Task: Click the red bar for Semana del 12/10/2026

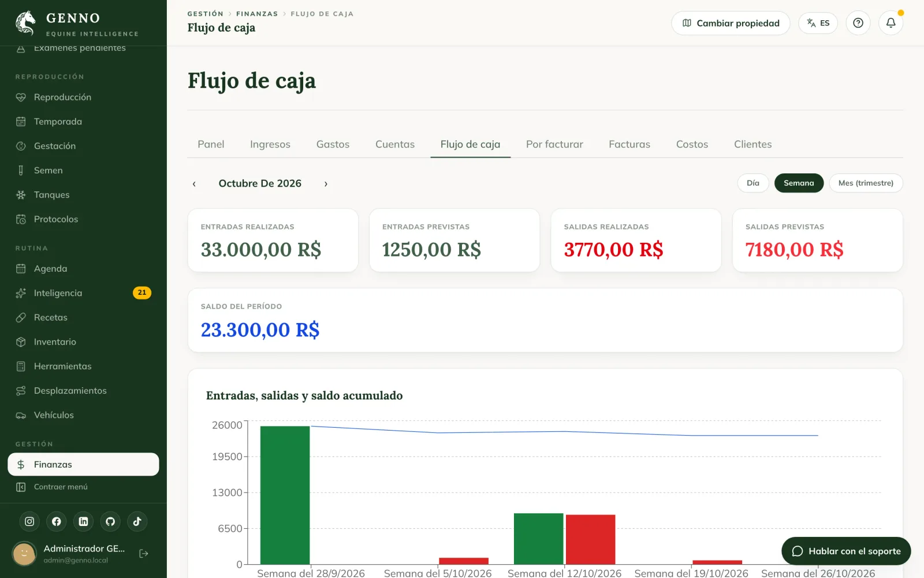Action: pyautogui.click(x=590, y=539)
